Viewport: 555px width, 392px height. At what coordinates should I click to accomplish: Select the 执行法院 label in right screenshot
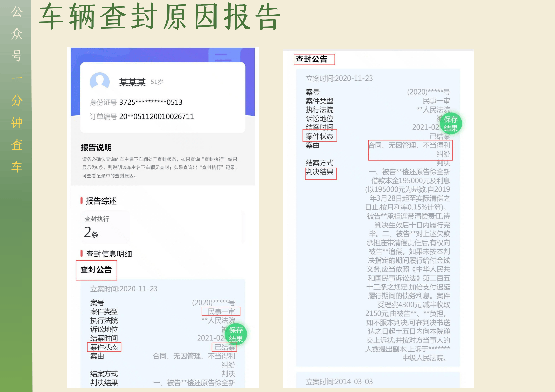(x=319, y=110)
